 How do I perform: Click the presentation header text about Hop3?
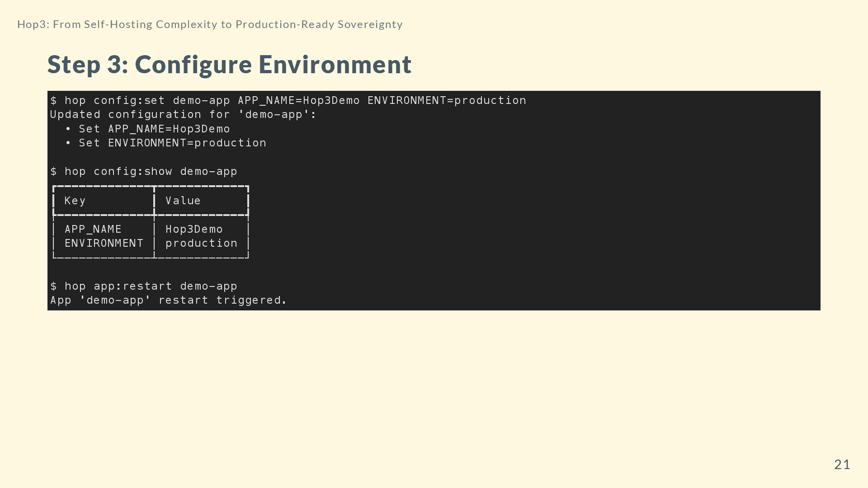coord(210,24)
